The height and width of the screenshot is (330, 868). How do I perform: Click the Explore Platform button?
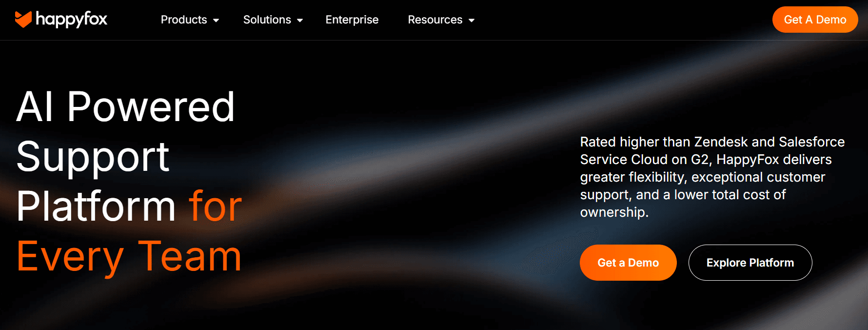[750, 263]
